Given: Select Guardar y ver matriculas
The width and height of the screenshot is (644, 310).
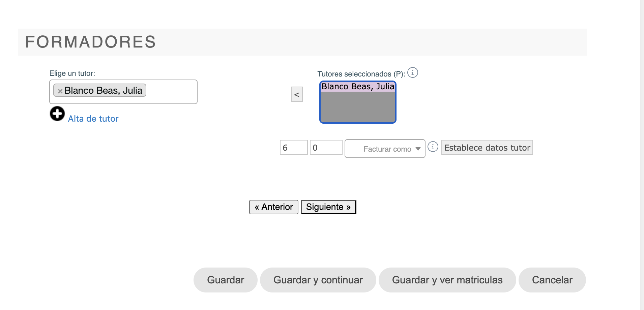Looking at the screenshot, I should 447,280.
